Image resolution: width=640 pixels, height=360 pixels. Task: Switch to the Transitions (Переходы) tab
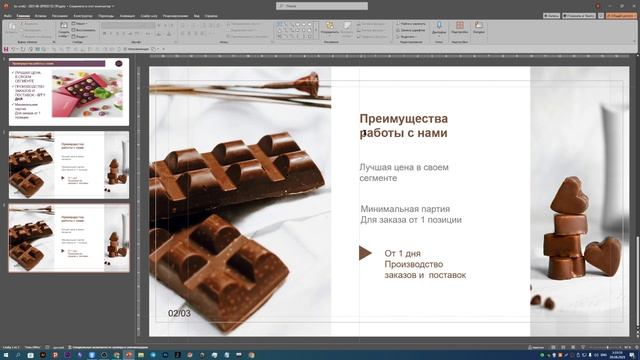106,16
